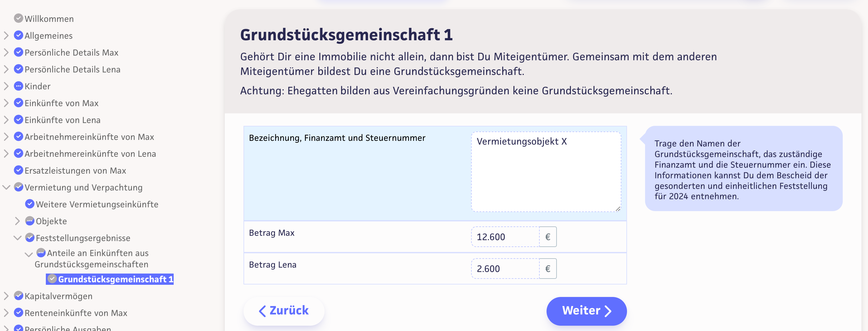This screenshot has width=868, height=331.
Task: Select Grundstücksgemeinschaft 1 in the navigation tree
Action: point(115,279)
